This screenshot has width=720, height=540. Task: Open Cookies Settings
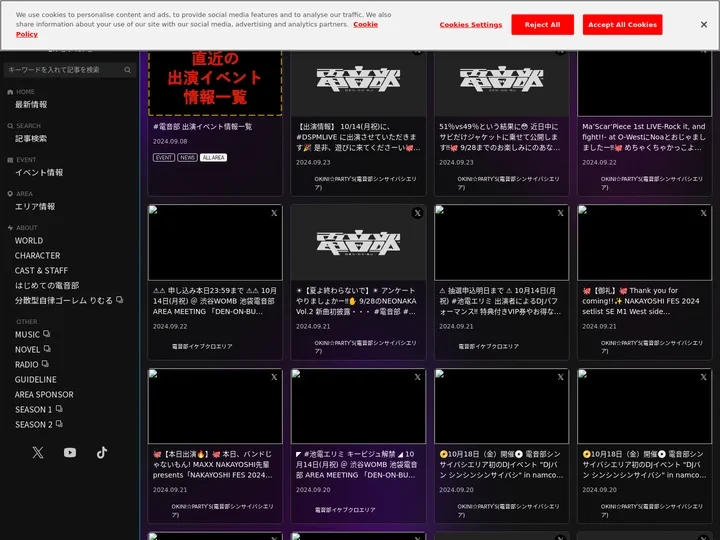coord(471,25)
